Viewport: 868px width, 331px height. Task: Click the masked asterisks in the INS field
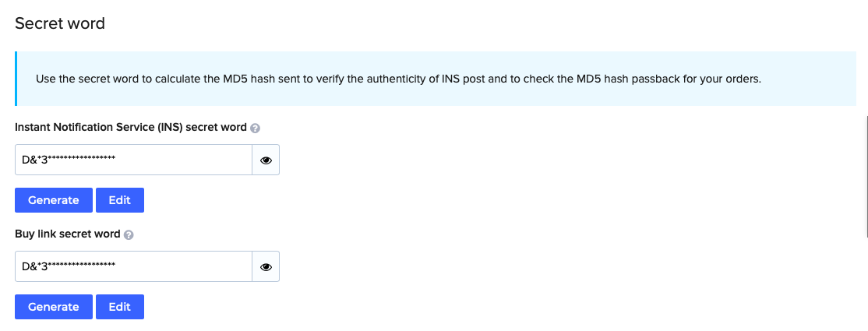[82, 159]
